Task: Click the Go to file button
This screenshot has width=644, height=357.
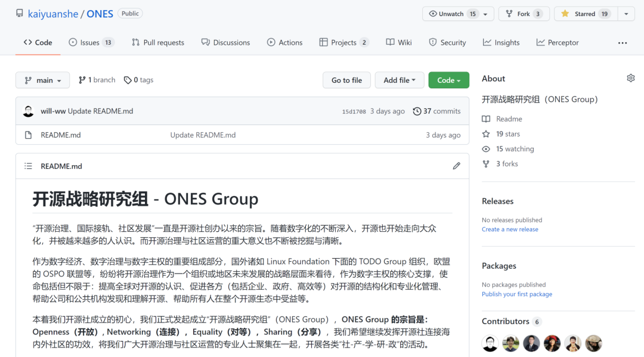Action: (346, 80)
